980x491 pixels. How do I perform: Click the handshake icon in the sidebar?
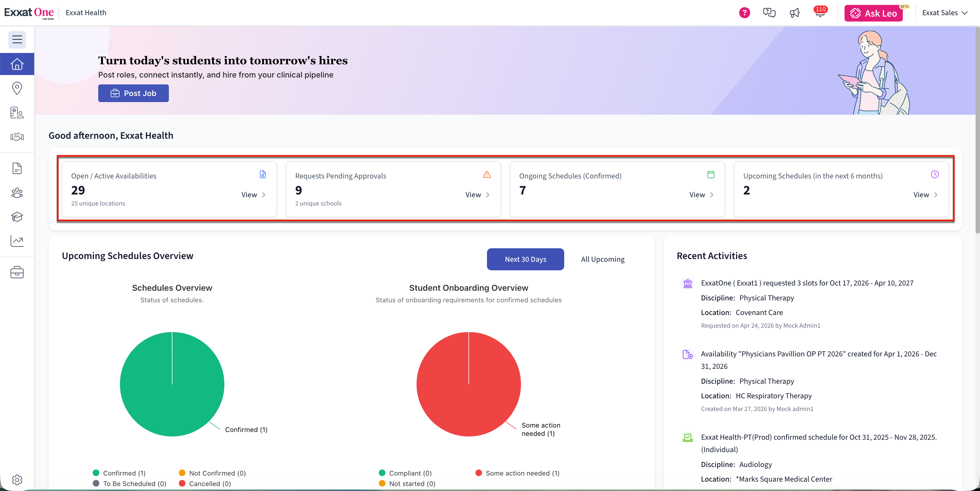coord(17,137)
